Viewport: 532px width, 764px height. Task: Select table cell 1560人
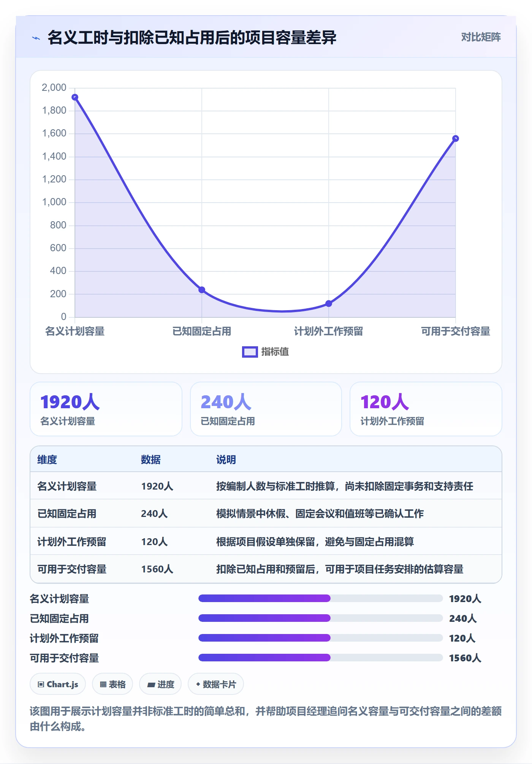pos(157,569)
